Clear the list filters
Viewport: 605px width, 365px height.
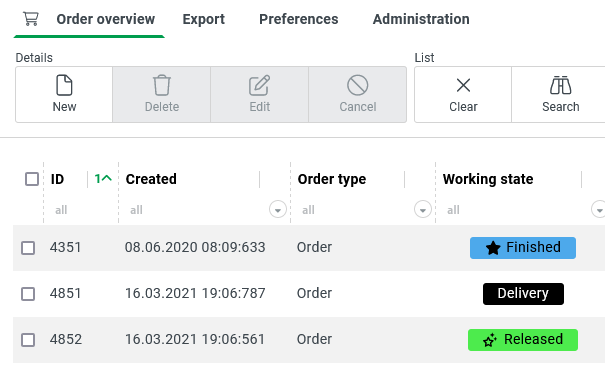click(463, 95)
